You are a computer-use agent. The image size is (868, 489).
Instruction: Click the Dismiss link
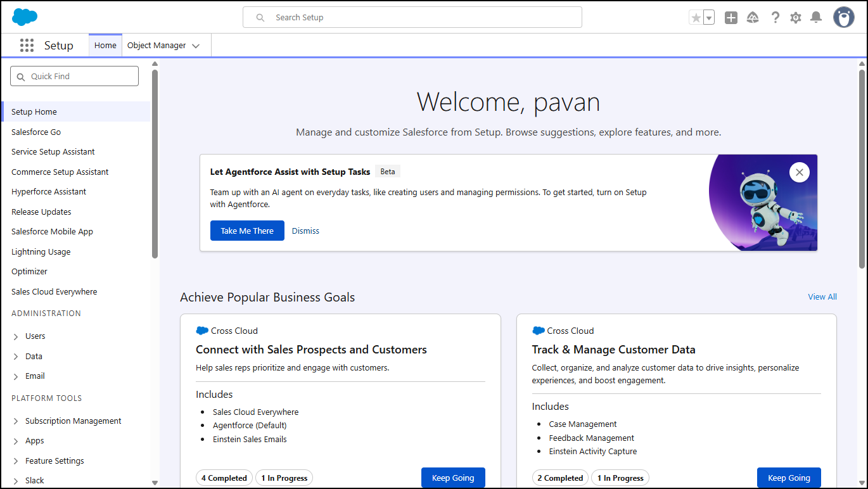coord(305,231)
